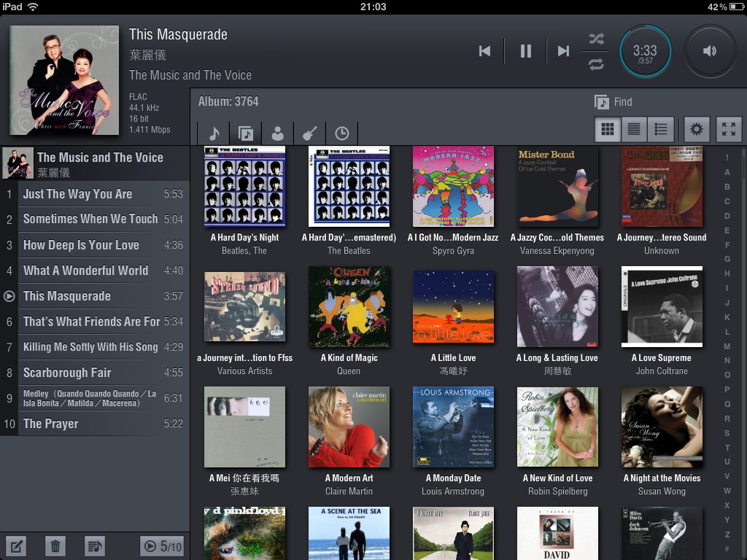Open the large now-playing album cover
This screenshot has height=560, width=747.
click(64, 80)
